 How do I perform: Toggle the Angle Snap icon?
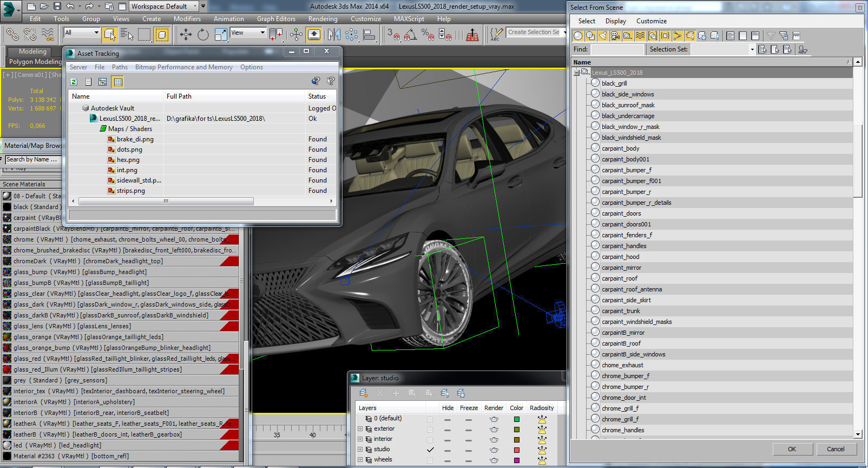411,35
